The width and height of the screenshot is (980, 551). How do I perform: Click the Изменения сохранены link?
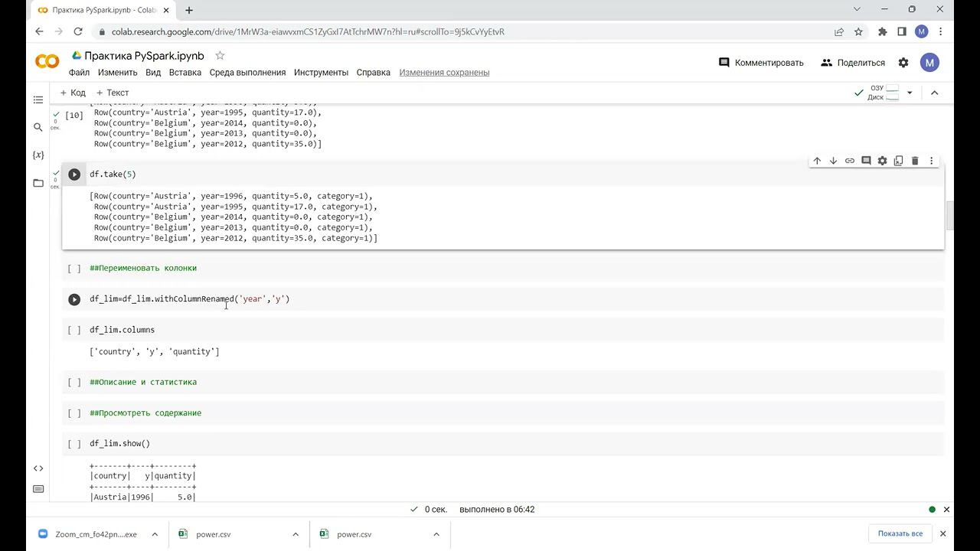(444, 73)
